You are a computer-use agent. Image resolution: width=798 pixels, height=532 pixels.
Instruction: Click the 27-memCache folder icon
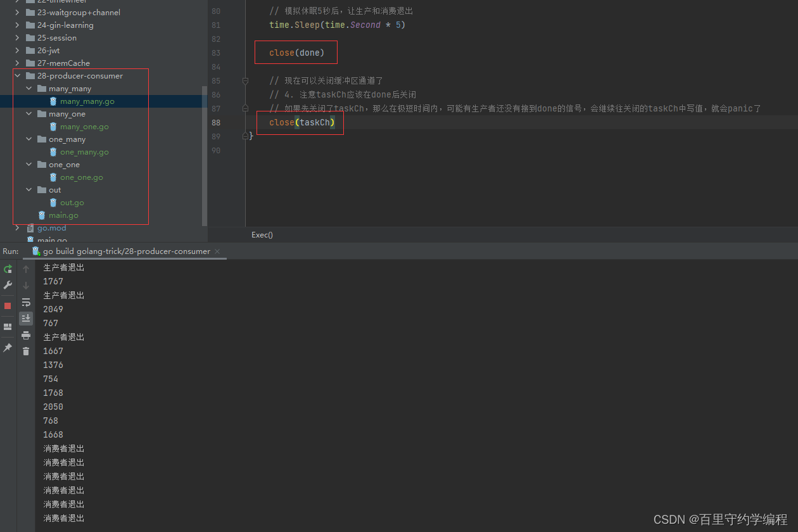point(30,63)
